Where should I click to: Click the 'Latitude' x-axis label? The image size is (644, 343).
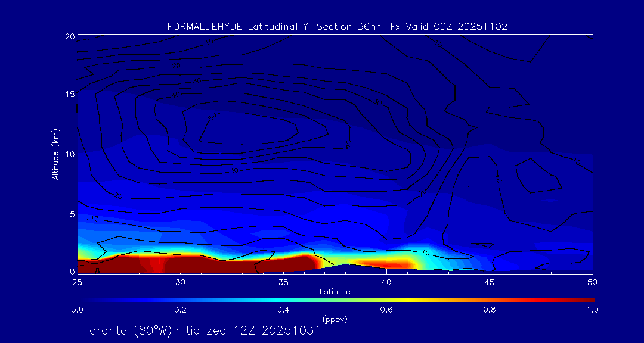[x=335, y=292]
